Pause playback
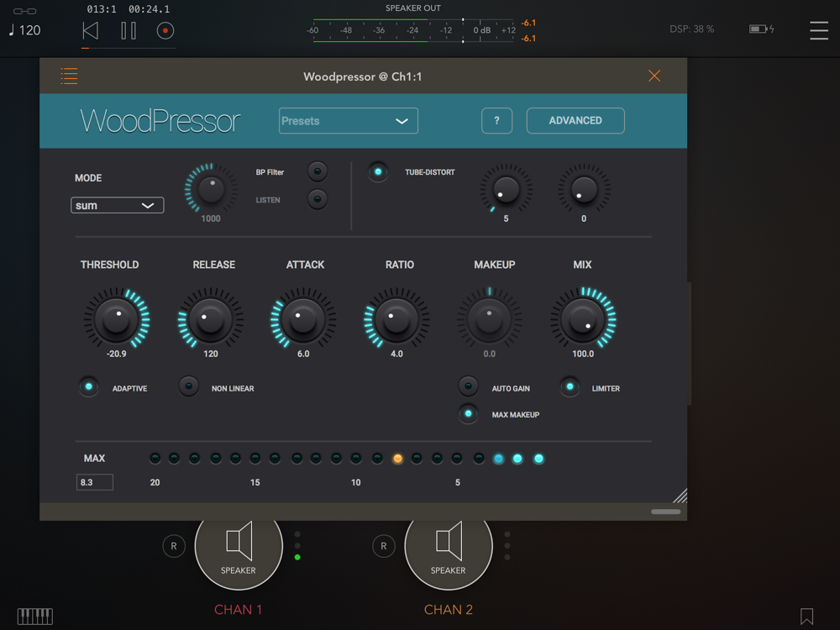This screenshot has height=630, width=840. 129,30
